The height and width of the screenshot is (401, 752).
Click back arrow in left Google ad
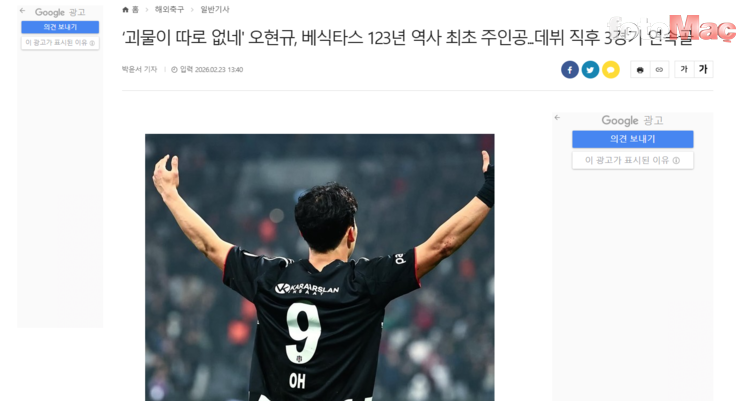pyautogui.click(x=22, y=11)
